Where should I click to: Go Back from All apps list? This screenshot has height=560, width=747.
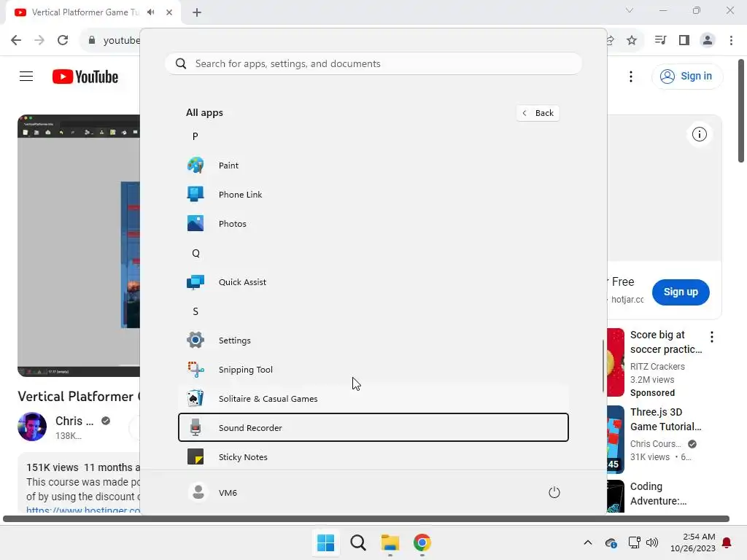pos(538,113)
